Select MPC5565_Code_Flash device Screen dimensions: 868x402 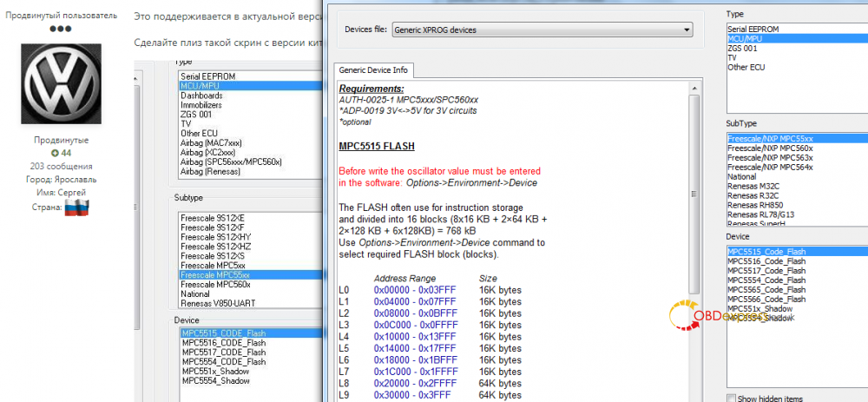[x=765, y=288]
